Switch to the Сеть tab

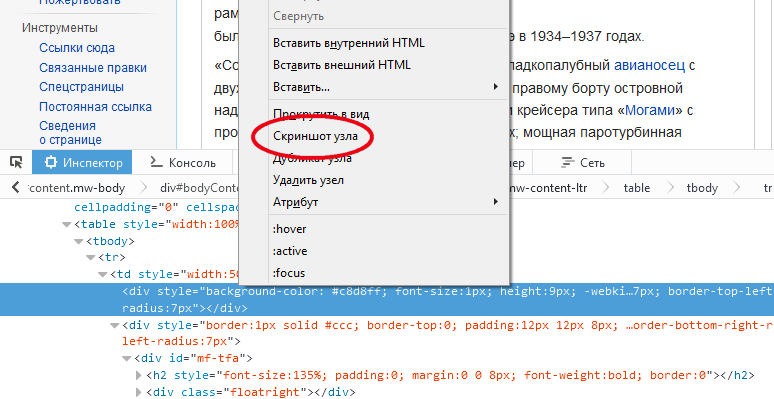[x=583, y=162]
